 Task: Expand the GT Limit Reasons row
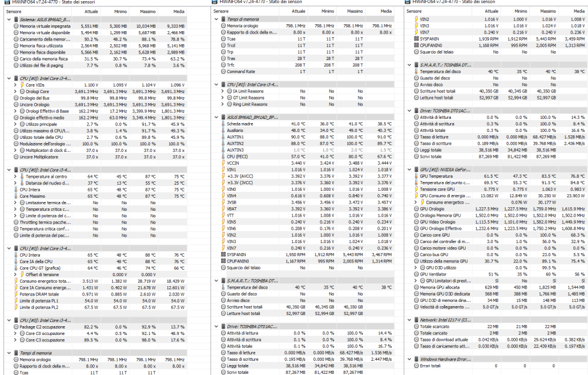[222, 98]
